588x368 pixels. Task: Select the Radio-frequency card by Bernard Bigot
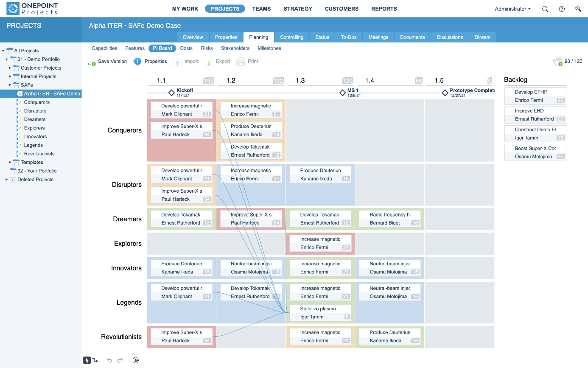[x=389, y=219]
